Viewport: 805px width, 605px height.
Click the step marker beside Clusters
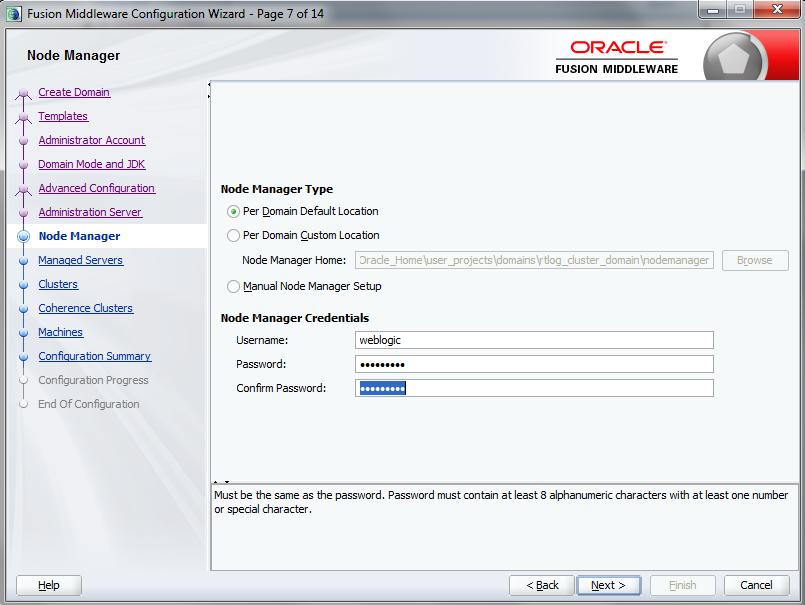click(22, 283)
